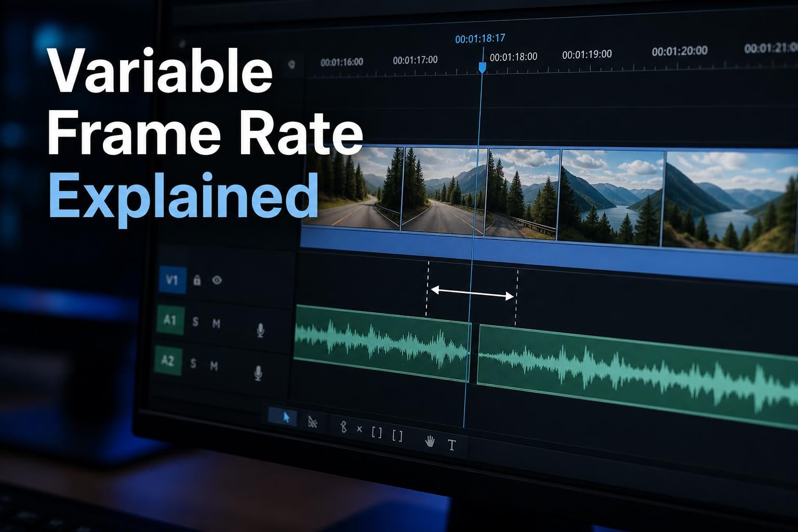Click ruler mark 00:01:16:00
Screen dimensions: 798x532
(x=342, y=62)
